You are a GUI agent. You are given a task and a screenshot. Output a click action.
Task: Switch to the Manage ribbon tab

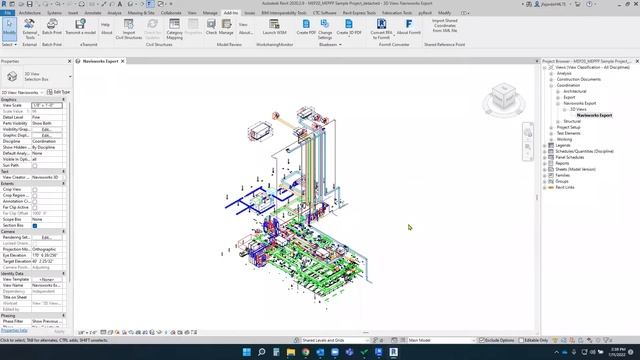(x=210, y=13)
